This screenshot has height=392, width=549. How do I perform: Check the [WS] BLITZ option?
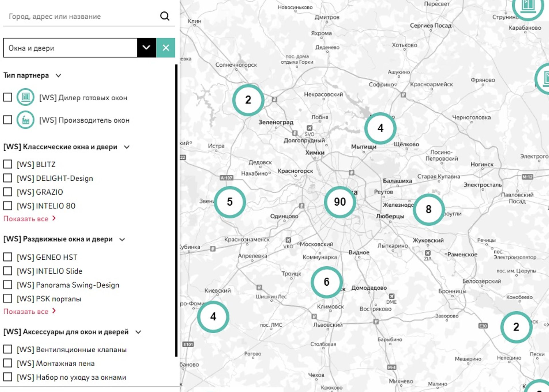[8, 164]
